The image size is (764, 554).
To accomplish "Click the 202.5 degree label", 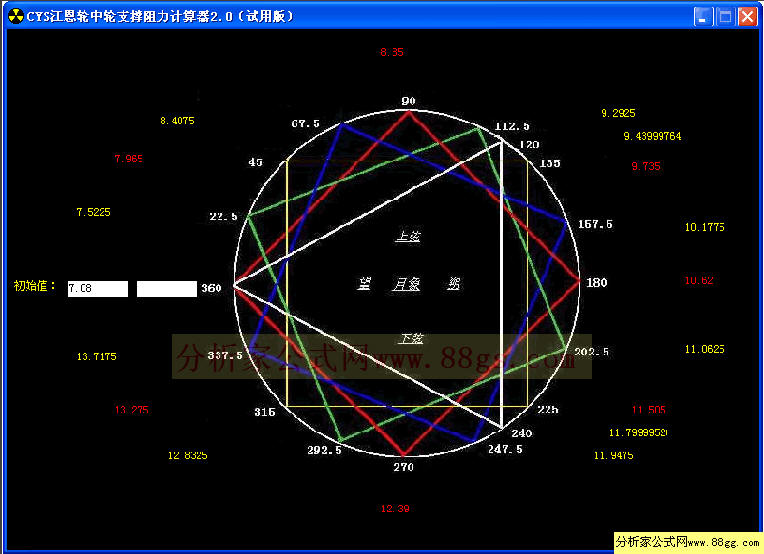I will click(x=592, y=352).
